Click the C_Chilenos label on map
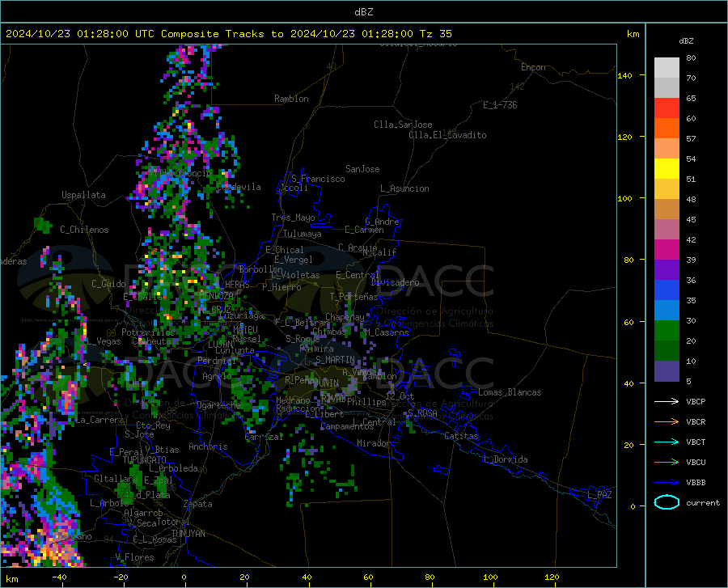This screenshot has height=588, width=728. (84, 230)
